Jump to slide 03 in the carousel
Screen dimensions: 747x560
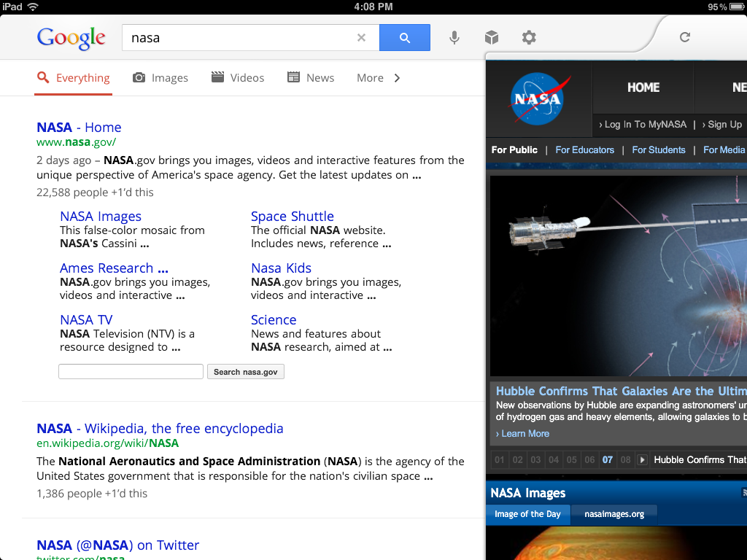535,460
